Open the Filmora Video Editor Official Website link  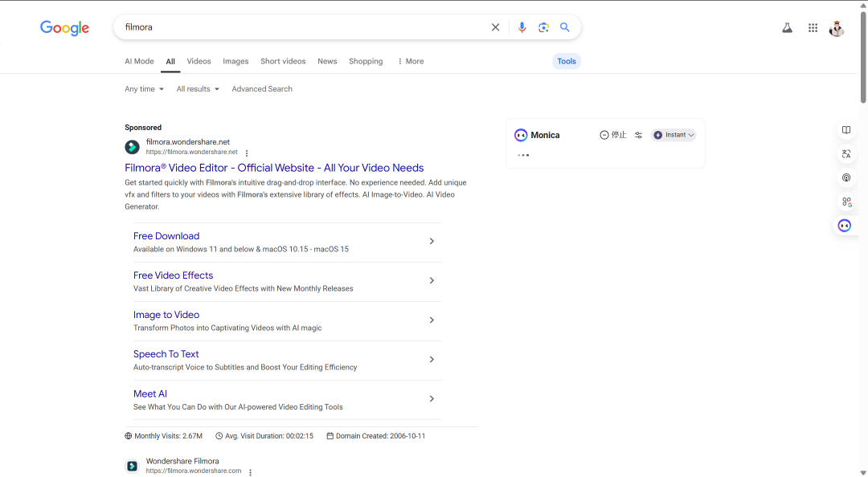pyautogui.click(x=274, y=168)
